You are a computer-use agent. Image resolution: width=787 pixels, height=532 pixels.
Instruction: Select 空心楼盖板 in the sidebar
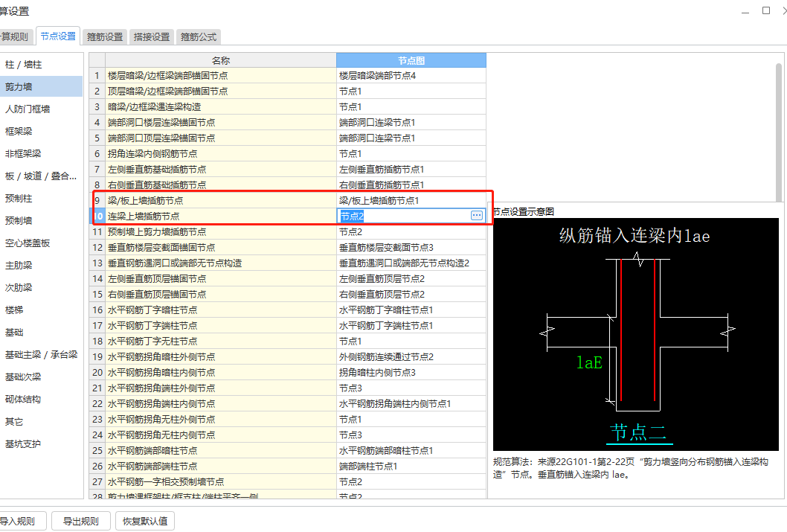41,243
